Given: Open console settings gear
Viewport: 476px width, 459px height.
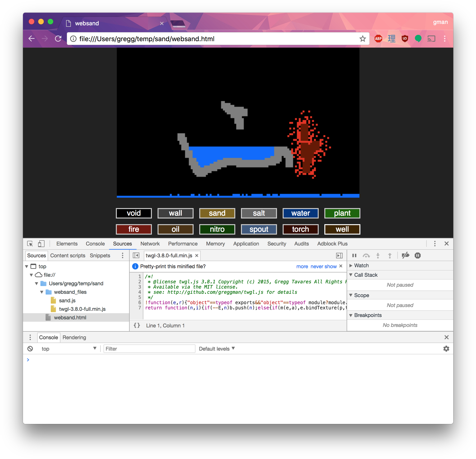Looking at the screenshot, I should (x=446, y=349).
